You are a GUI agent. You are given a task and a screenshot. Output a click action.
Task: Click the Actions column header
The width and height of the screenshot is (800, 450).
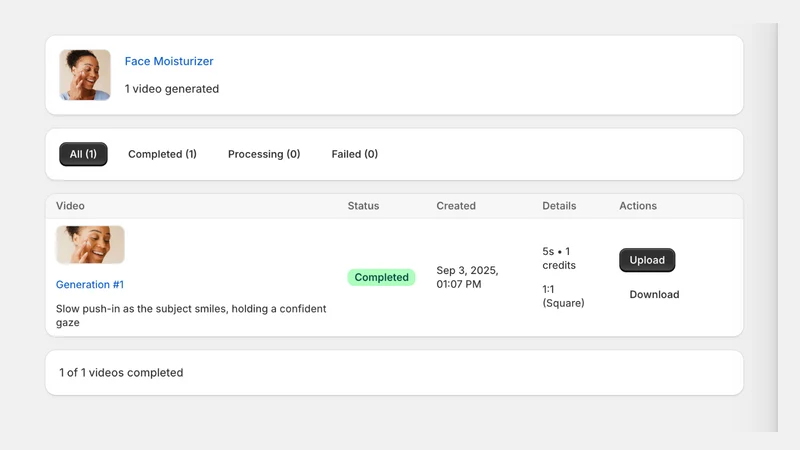(x=638, y=206)
